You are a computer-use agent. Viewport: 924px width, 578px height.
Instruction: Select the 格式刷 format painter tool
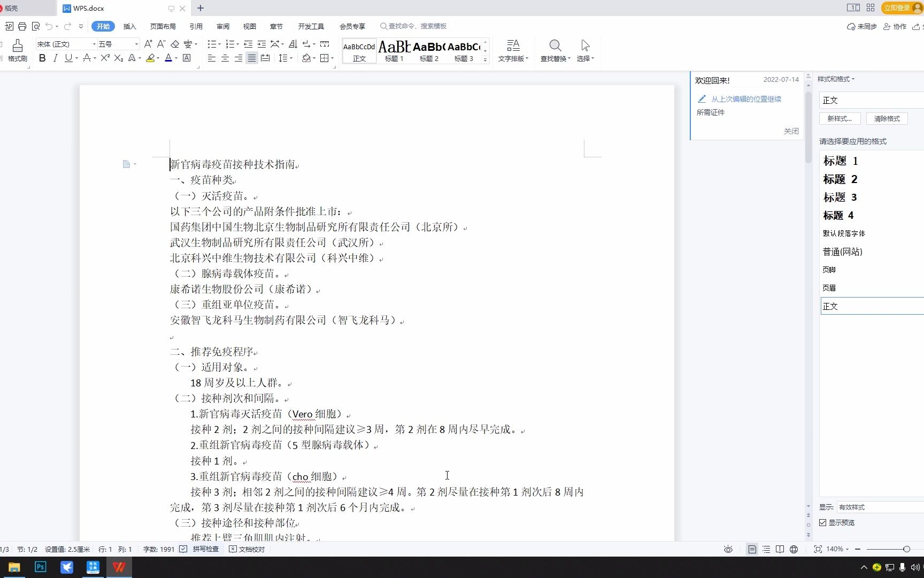(x=18, y=51)
